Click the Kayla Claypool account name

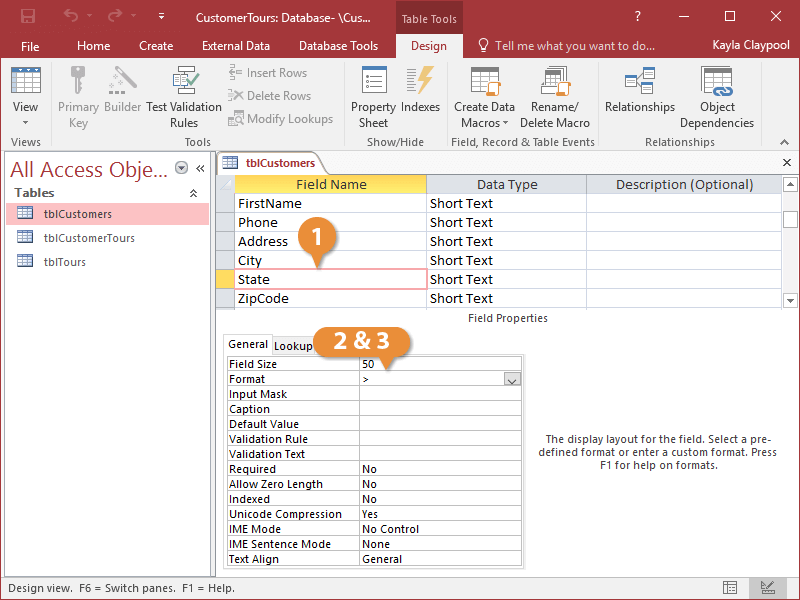pyautogui.click(x=751, y=45)
